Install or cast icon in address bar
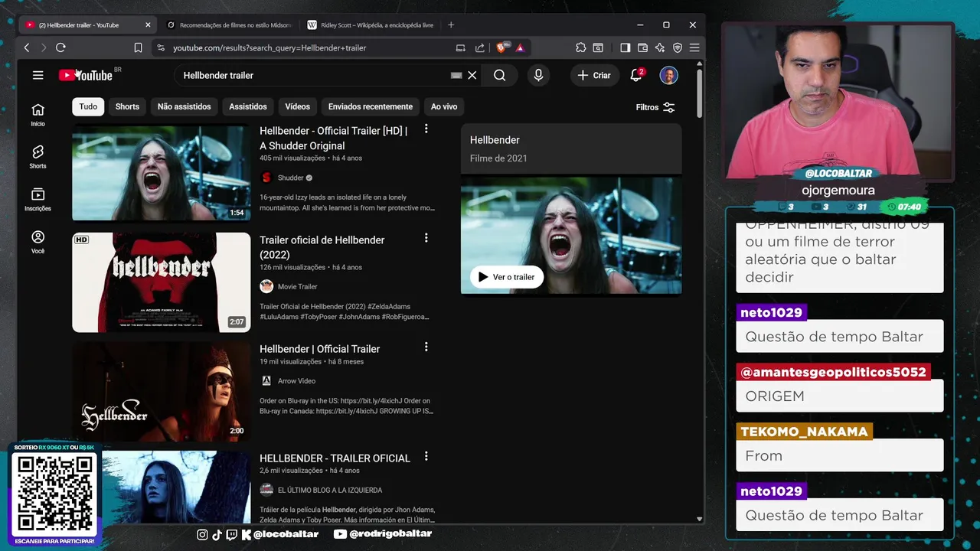Viewport: 980px width, 551px height. pos(460,47)
